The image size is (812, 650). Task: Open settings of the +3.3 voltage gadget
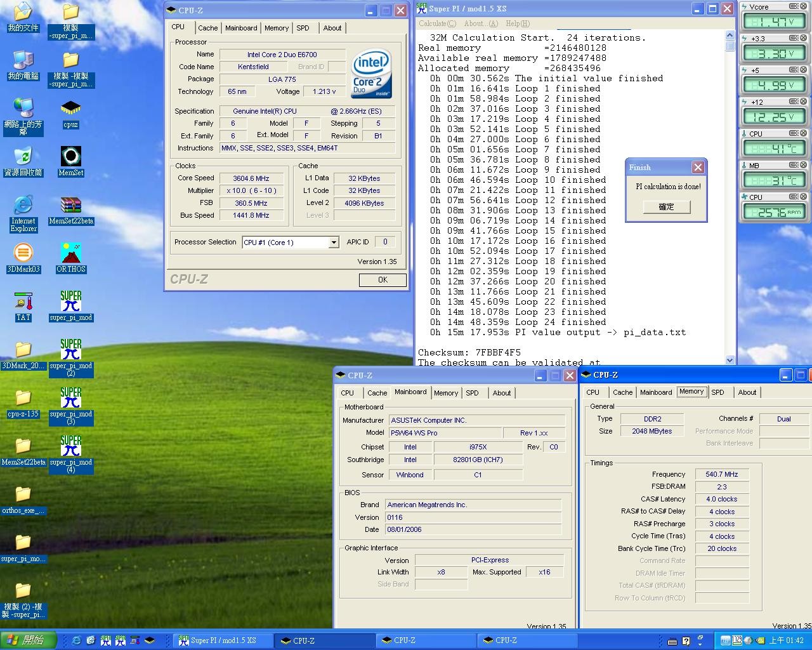click(793, 38)
